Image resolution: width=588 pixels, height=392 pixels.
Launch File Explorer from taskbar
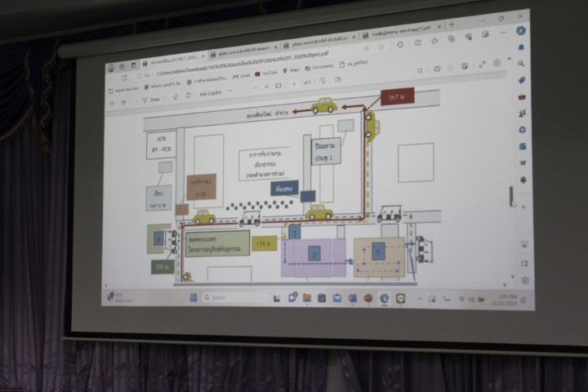click(307, 298)
